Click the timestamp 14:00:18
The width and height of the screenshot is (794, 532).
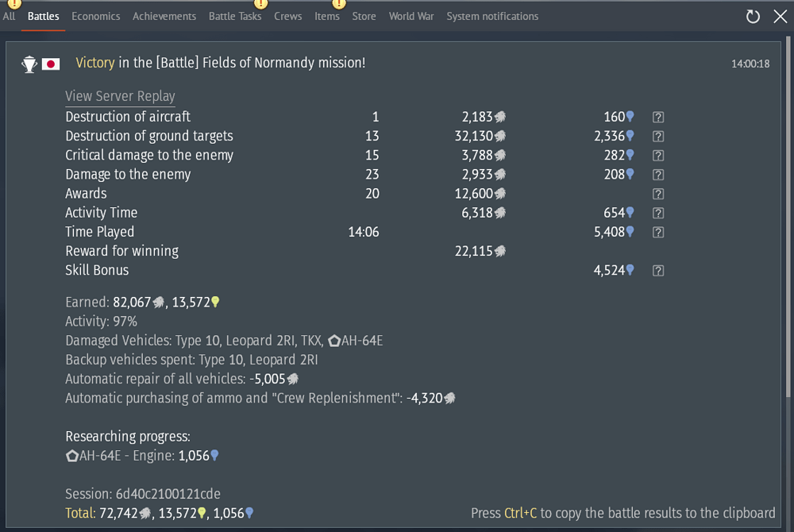pos(750,64)
